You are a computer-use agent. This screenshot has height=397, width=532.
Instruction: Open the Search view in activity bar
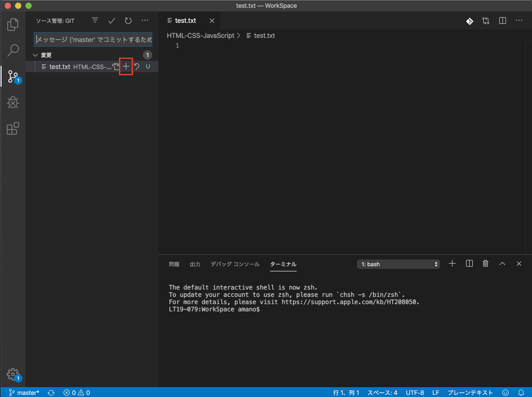(13, 50)
